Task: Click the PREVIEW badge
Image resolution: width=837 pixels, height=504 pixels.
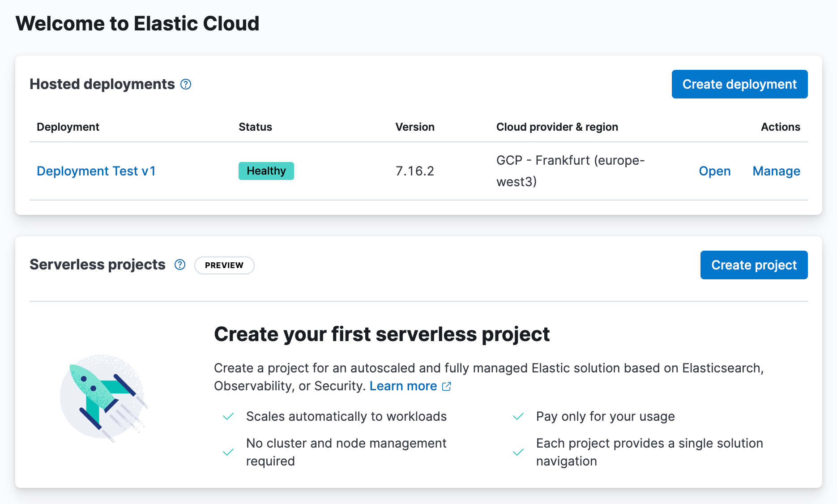Action: (x=224, y=265)
